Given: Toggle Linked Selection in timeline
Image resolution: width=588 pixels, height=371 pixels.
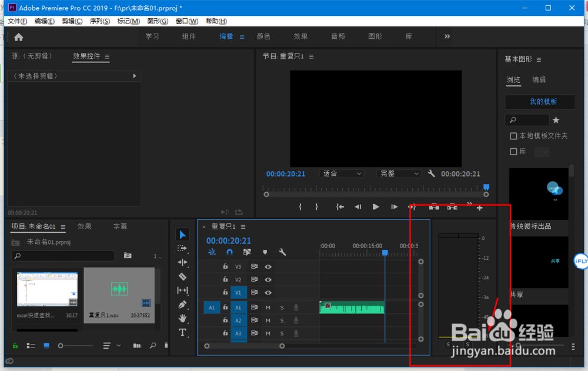Looking at the screenshot, I should point(247,252).
